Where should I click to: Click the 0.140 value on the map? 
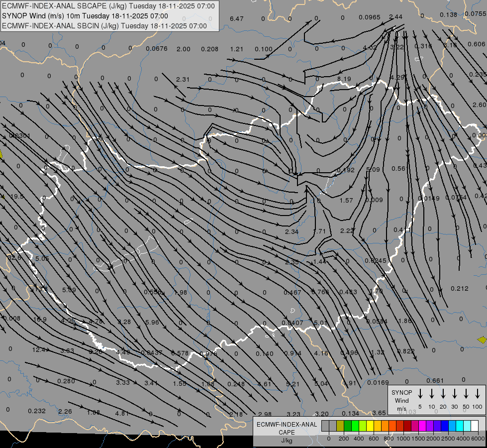point(265,353)
